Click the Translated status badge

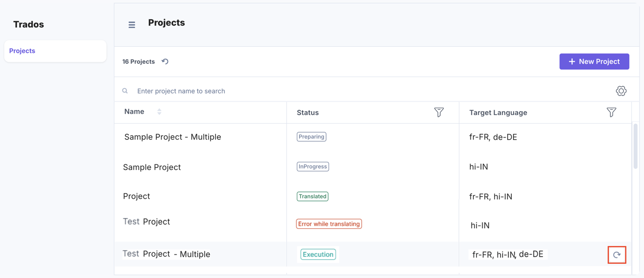312,197
